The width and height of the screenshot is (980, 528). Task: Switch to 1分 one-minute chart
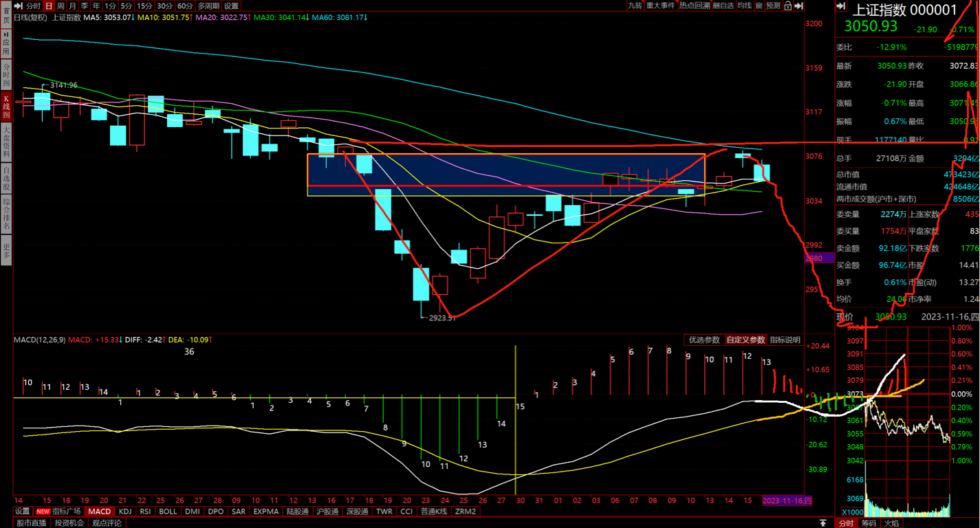coord(110,5)
